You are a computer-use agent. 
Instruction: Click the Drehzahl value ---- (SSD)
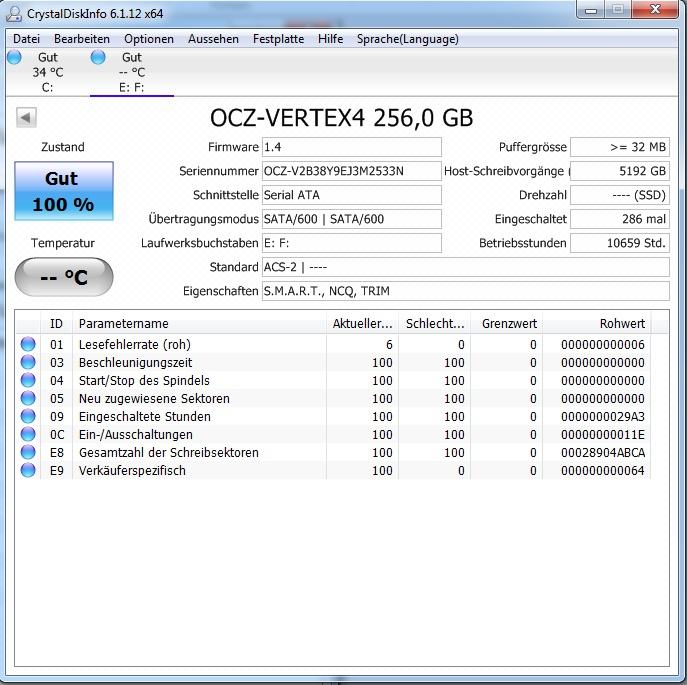tap(620, 195)
